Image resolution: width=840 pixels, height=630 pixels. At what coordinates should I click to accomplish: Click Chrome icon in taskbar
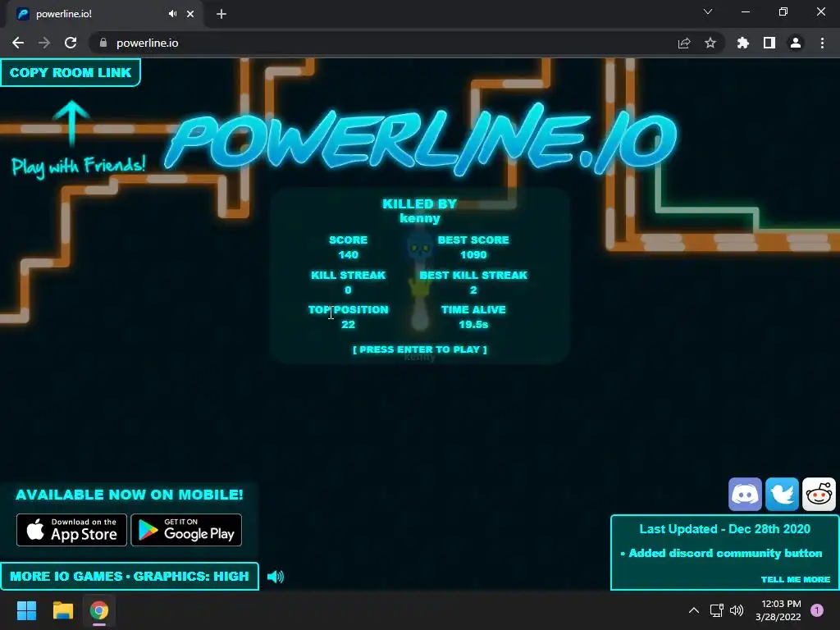tap(99, 610)
